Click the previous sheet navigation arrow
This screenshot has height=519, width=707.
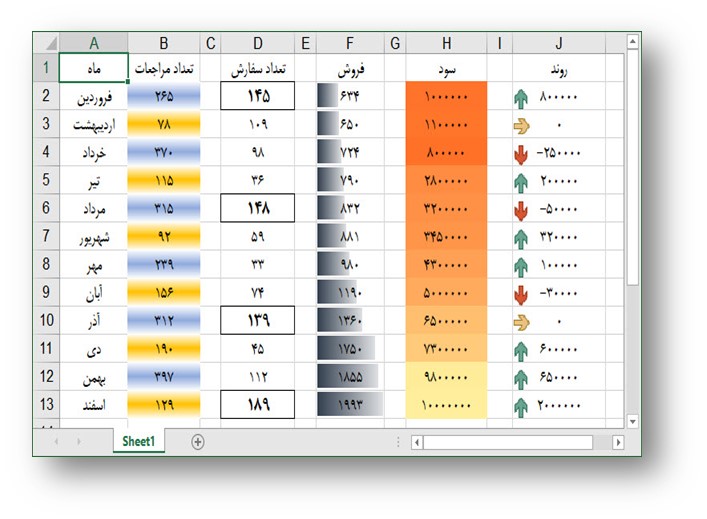[x=56, y=442]
